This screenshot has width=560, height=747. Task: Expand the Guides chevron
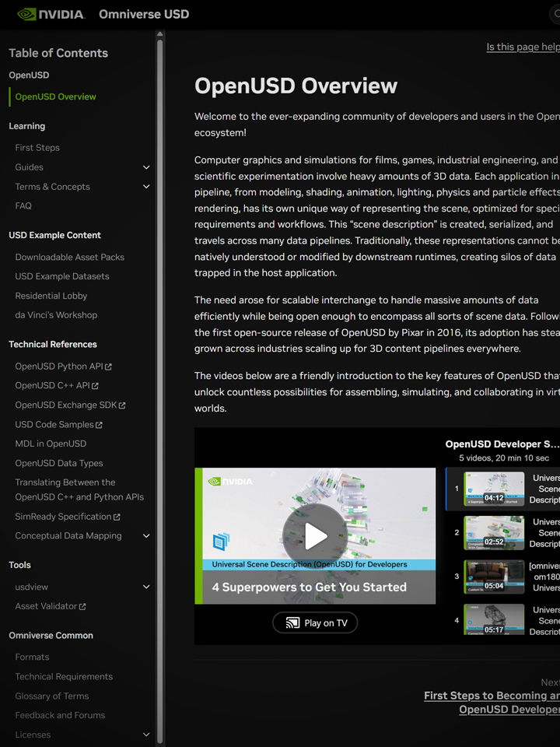(x=146, y=167)
